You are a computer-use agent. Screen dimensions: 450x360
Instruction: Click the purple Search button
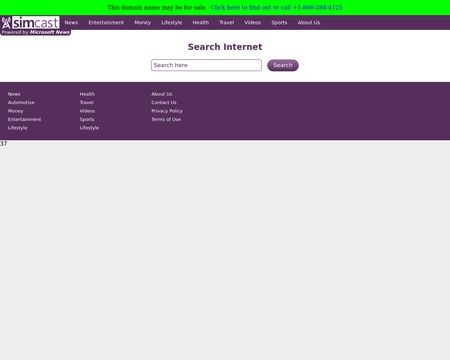[283, 65]
